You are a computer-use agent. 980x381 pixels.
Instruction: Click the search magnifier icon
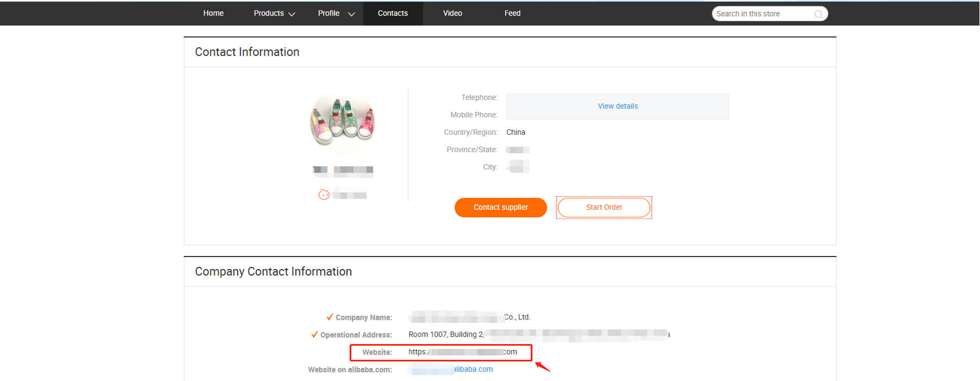[x=818, y=14]
